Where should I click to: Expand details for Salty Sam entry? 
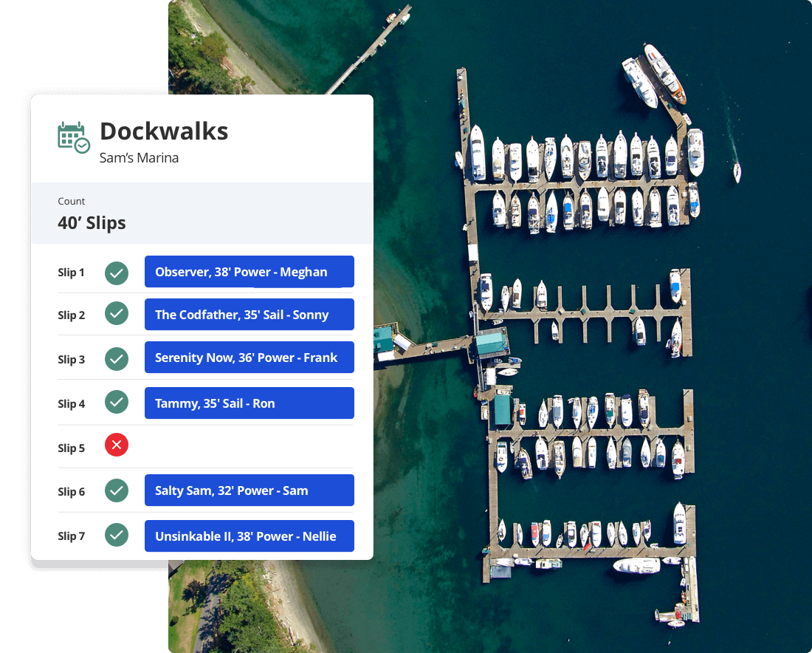[x=249, y=490]
